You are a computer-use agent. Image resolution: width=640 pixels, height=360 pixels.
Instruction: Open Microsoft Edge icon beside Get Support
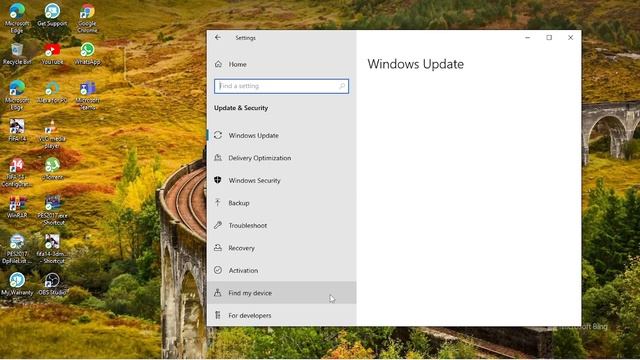17,18
